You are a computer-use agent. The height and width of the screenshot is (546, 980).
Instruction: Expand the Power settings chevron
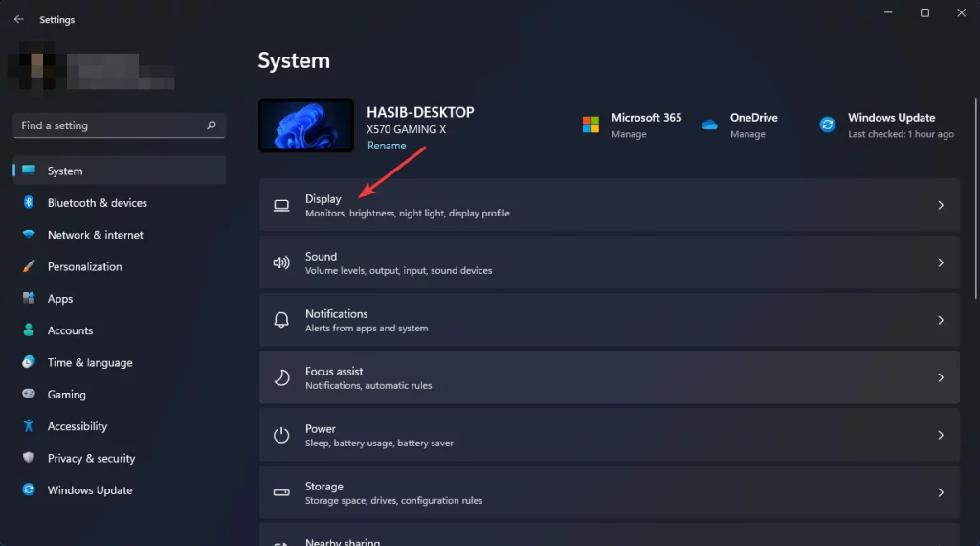(x=941, y=435)
